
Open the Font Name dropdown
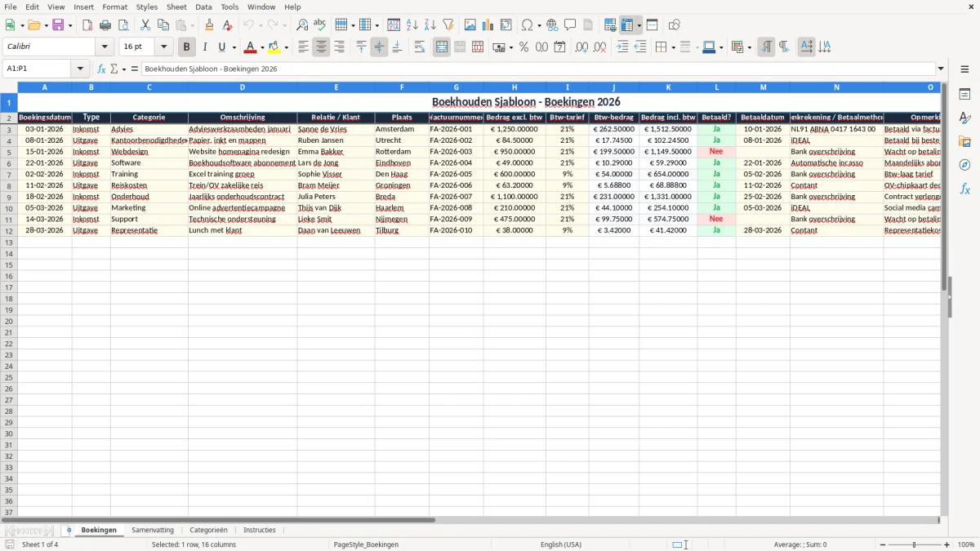click(x=105, y=47)
